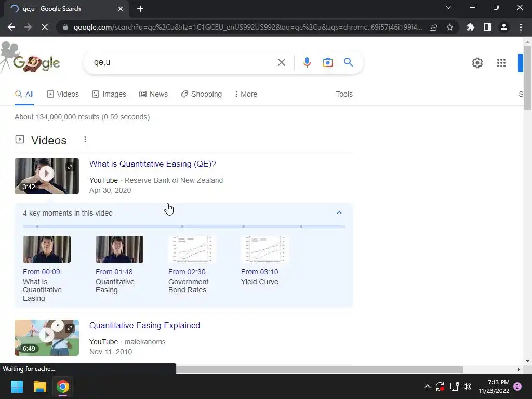Open the clock showing 7:13 PM

[494, 387]
